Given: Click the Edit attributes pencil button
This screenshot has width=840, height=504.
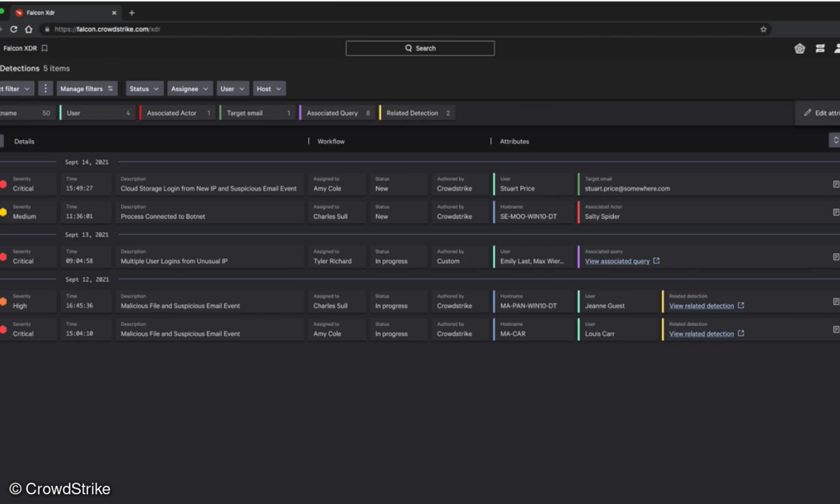Looking at the screenshot, I should tap(818, 113).
